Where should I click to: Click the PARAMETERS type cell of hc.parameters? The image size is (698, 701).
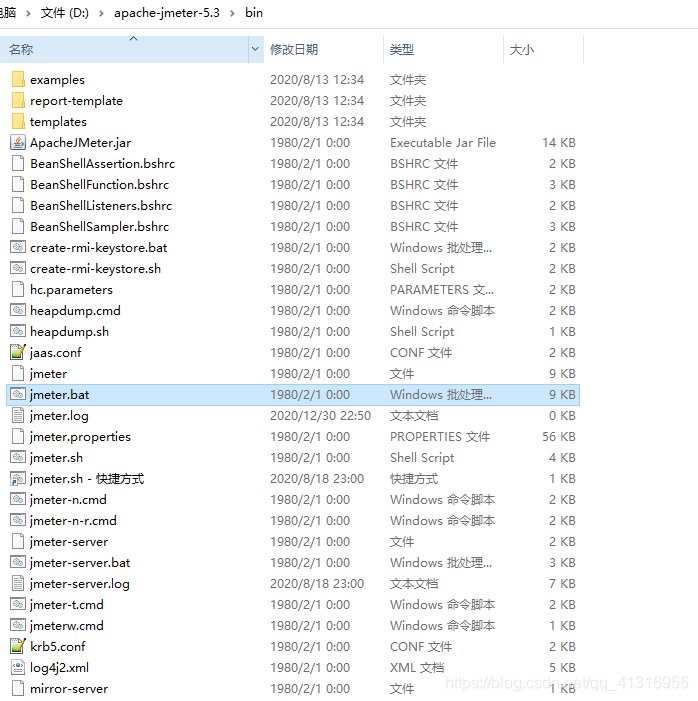coord(442,290)
